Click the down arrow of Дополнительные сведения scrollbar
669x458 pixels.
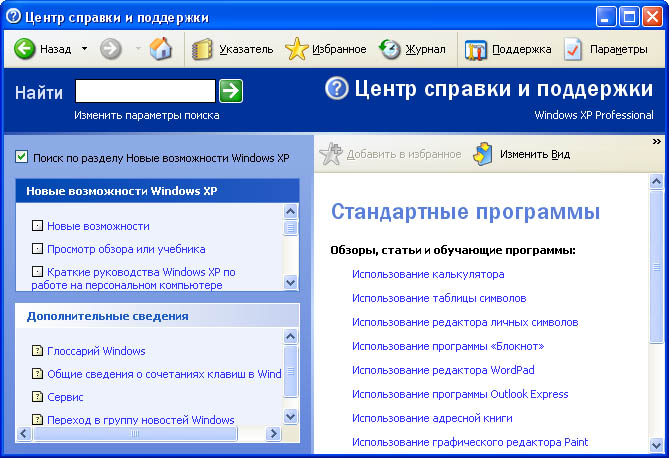pos(291,416)
